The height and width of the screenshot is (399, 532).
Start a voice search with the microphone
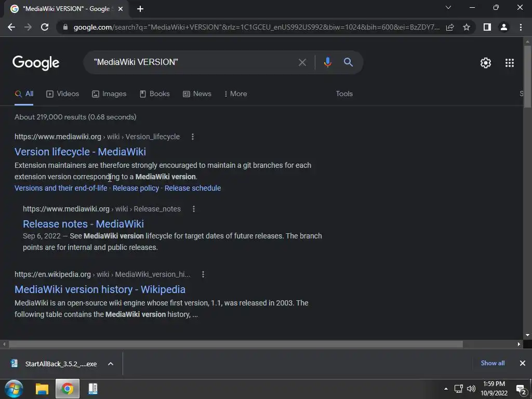[327, 62]
